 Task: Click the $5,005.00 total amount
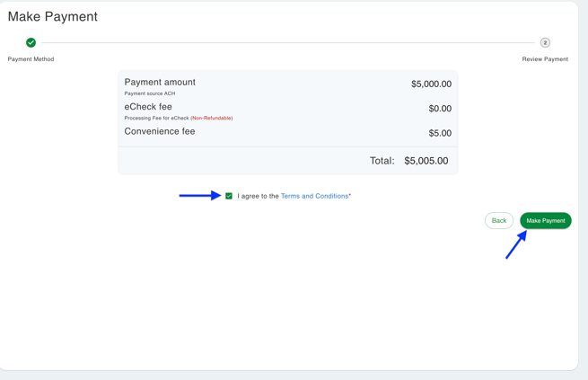click(426, 161)
